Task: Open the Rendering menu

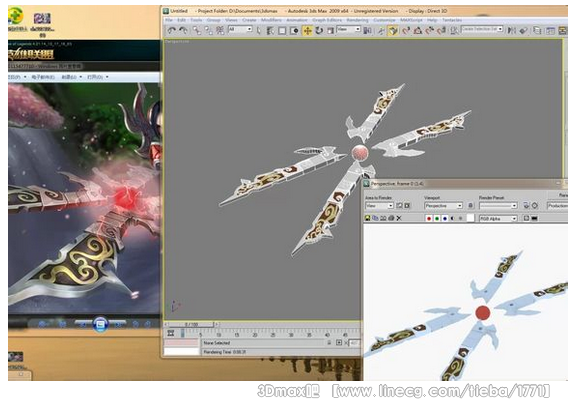Action: coord(357,20)
